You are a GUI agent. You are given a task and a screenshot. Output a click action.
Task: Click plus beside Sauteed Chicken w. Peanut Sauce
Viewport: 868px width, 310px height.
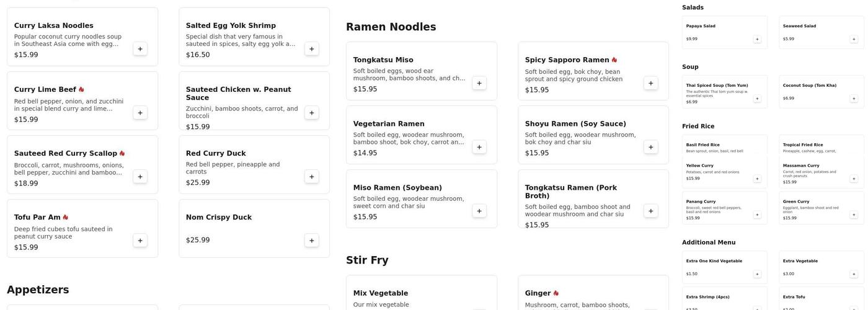312,113
